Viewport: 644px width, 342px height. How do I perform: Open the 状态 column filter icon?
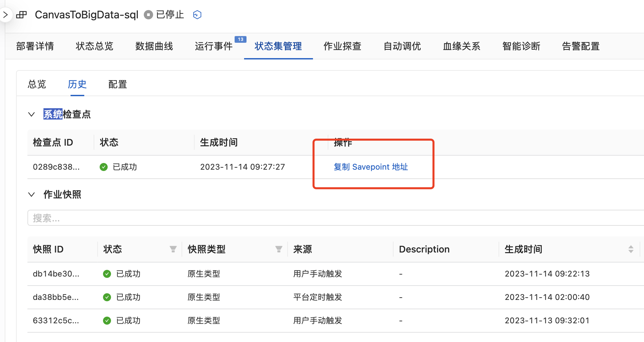pyautogui.click(x=173, y=249)
